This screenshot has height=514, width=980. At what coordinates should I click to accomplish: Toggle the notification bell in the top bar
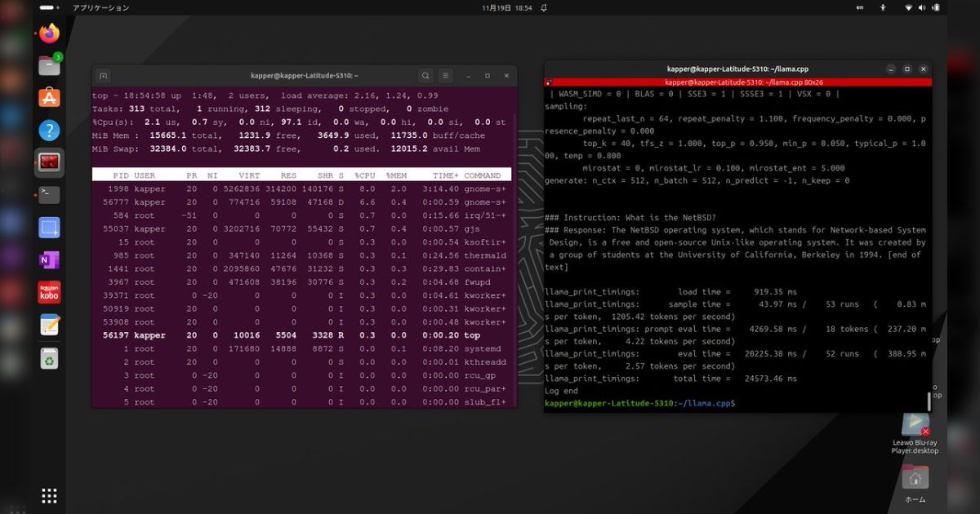[544, 7]
